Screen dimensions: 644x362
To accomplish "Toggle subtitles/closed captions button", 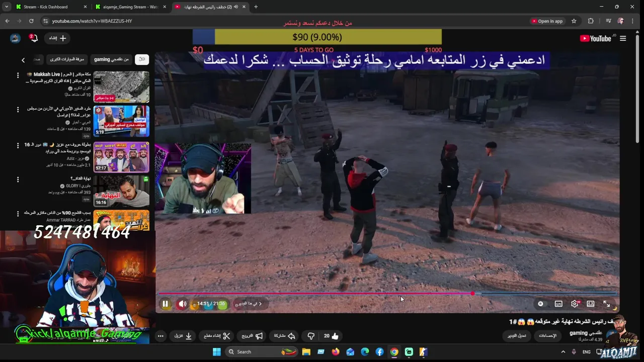I will pyautogui.click(x=558, y=304).
